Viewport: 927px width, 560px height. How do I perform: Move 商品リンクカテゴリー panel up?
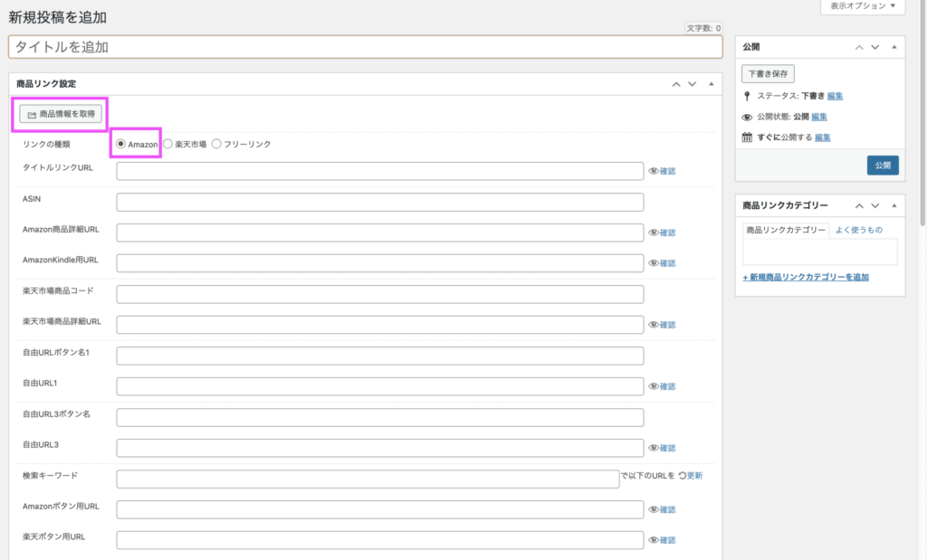click(x=859, y=205)
